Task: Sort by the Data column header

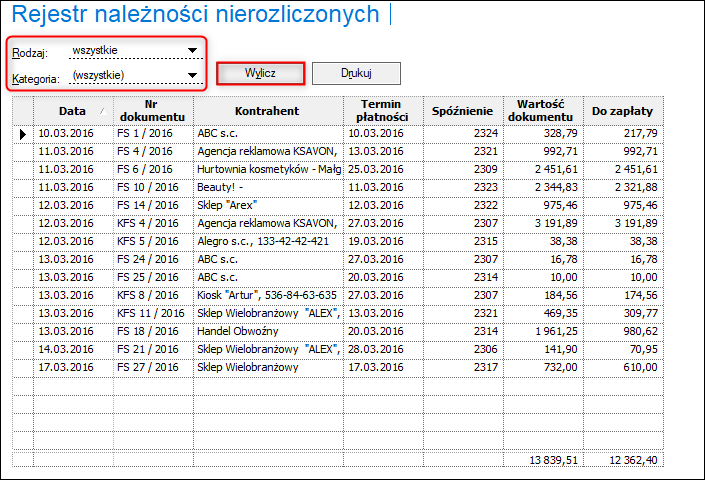Action: tap(73, 111)
